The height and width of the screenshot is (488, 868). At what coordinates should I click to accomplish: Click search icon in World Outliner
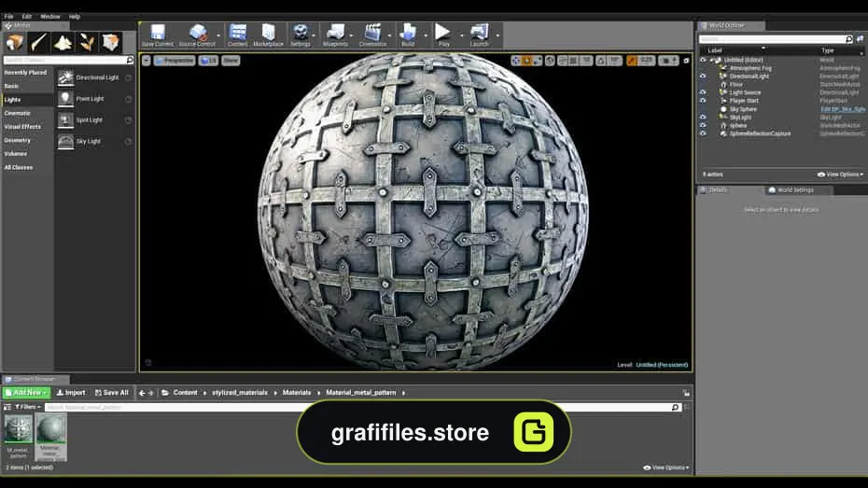(x=848, y=39)
